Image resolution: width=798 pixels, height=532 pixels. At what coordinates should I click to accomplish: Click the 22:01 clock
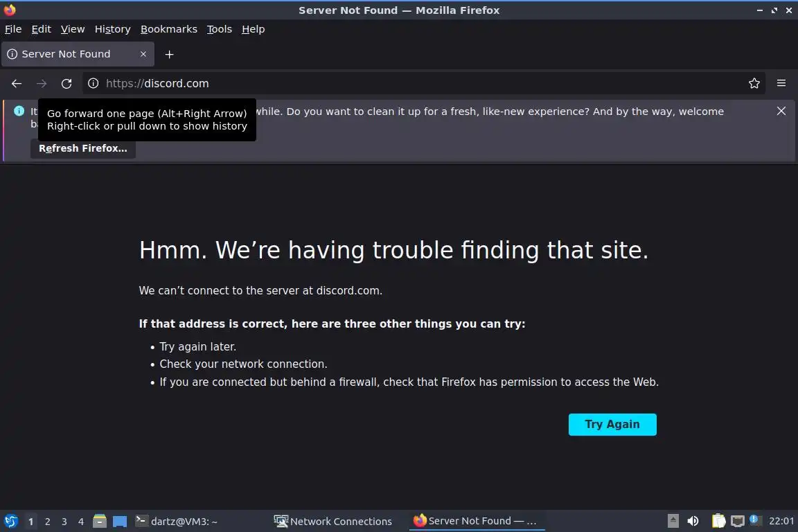pos(781,521)
